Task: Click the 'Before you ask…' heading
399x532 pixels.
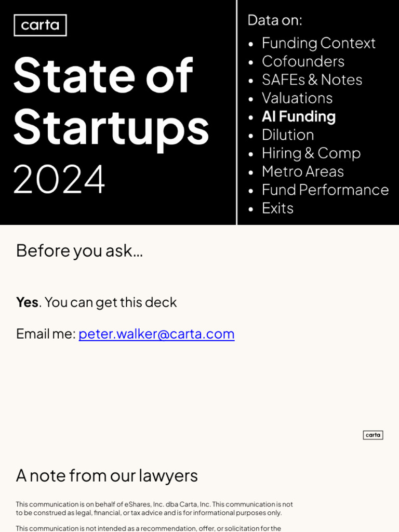Action: (x=79, y=250)
